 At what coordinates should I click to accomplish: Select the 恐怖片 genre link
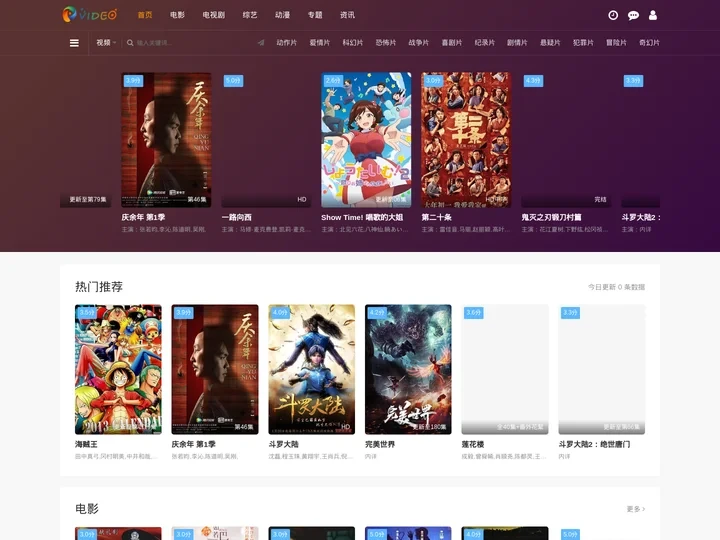(x=386, y=43)
